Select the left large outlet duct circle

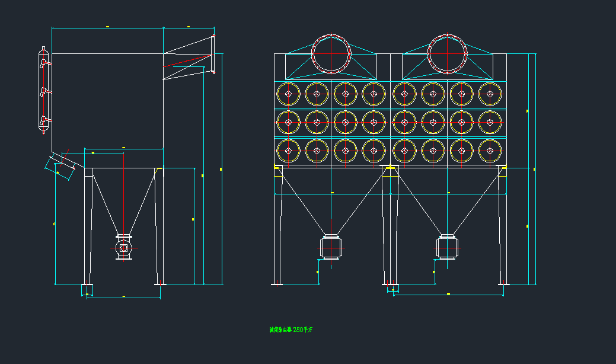pos(332,53)
